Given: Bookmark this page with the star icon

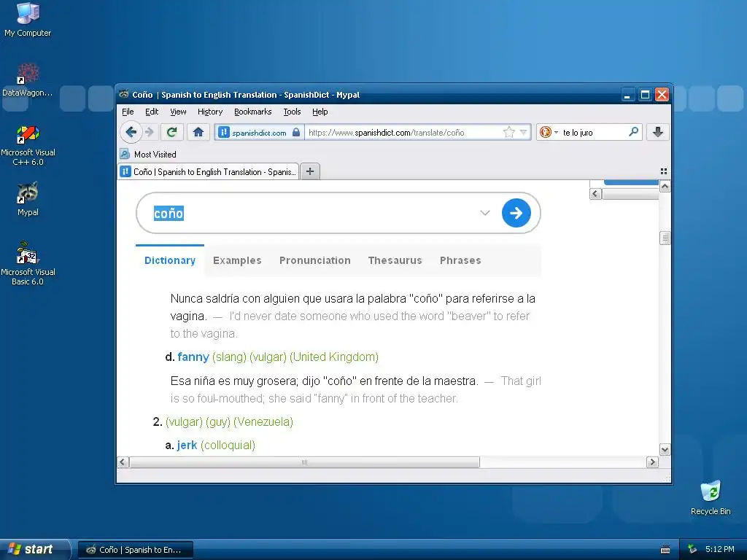Looking at the screenshot, I should pos(508,132).
